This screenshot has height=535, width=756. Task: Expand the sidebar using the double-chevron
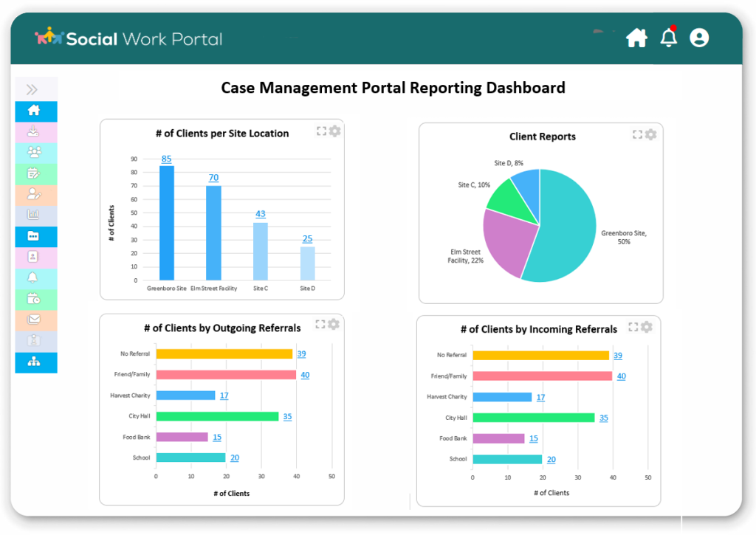coord(32,89)
